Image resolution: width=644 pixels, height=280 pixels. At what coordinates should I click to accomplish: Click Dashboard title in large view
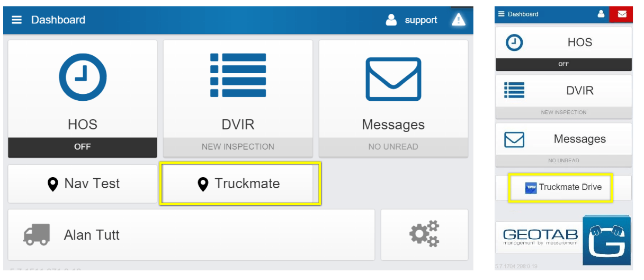click(58, 20)
